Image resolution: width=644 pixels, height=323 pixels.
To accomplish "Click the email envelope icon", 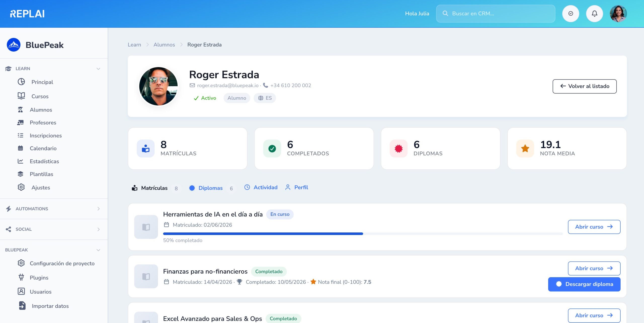I will click(x=192, y=85).
